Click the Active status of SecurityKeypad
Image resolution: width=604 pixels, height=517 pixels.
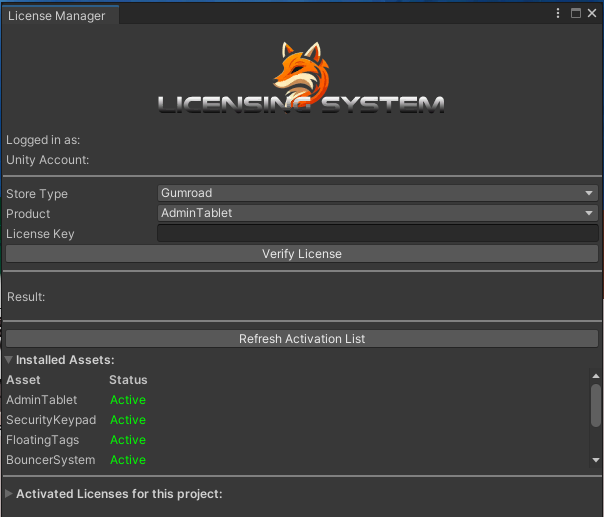click(x=128, y=420)
